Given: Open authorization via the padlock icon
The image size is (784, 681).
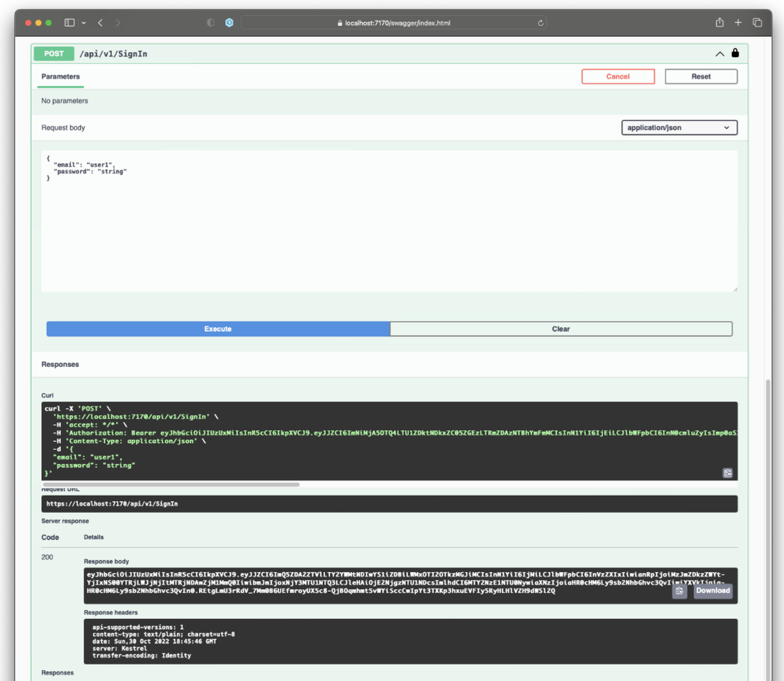Looking at the screenshot, I should click(735, 53).
